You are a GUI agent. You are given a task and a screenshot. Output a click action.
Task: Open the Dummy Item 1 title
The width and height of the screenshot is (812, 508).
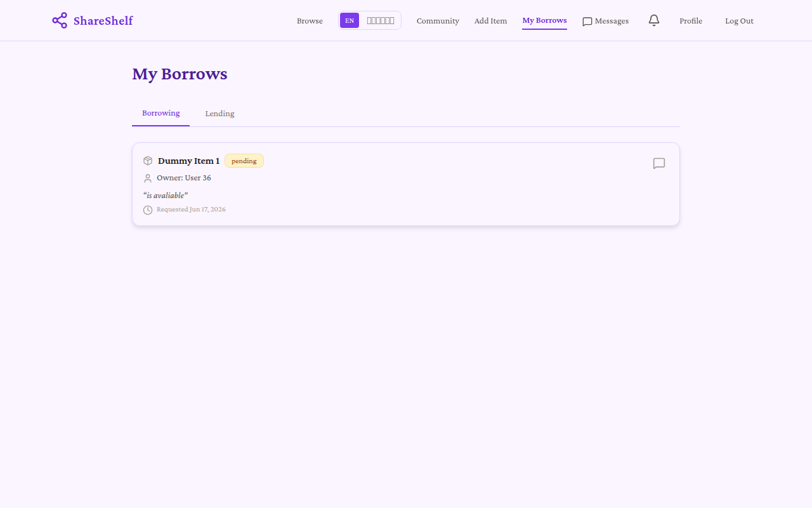(188, 161)
